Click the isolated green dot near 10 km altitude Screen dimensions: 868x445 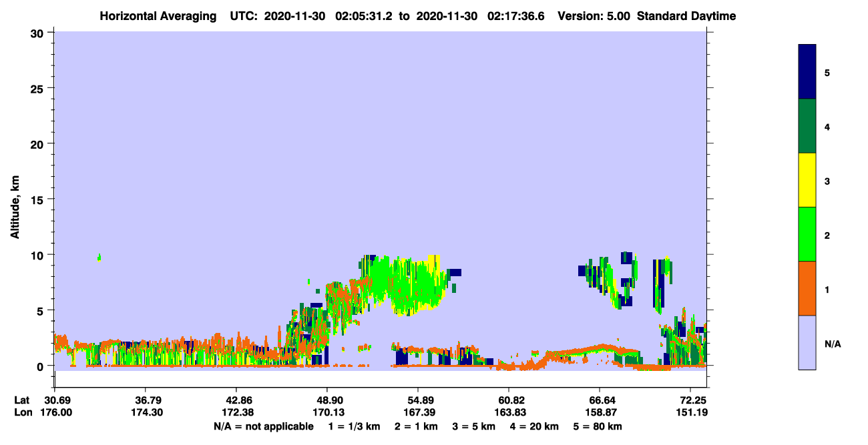tap(99, 258)
